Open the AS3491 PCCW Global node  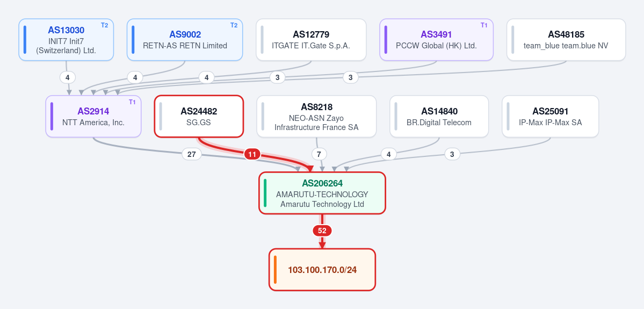click(x=436, y=39)
